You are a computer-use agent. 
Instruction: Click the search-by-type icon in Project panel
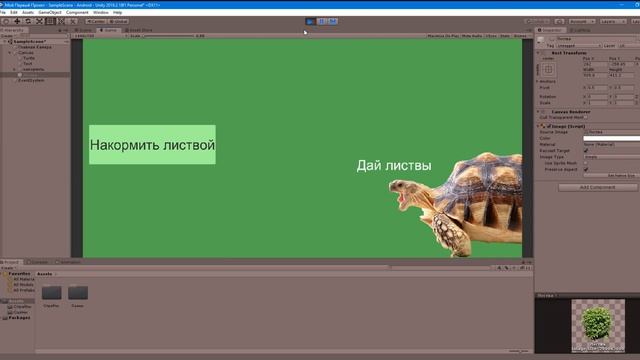499,268
